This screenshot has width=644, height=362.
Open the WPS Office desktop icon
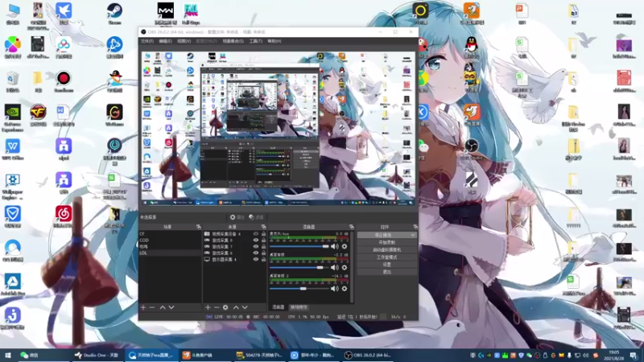point(12,149)
